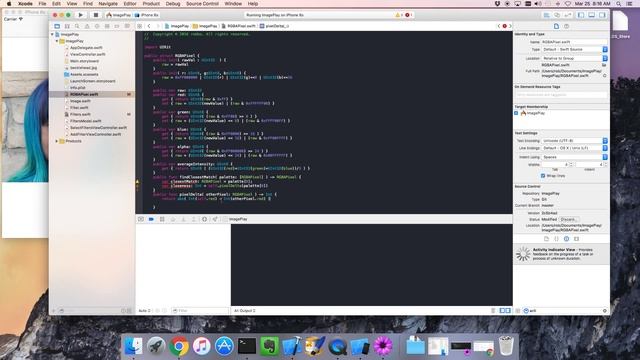
Task: Open the Navigate menu
Action: point(108,4)
